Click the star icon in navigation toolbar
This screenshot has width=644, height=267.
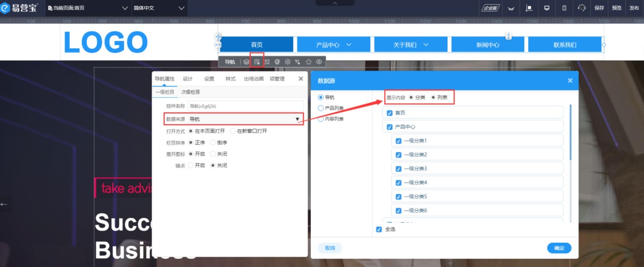(309, 62)
